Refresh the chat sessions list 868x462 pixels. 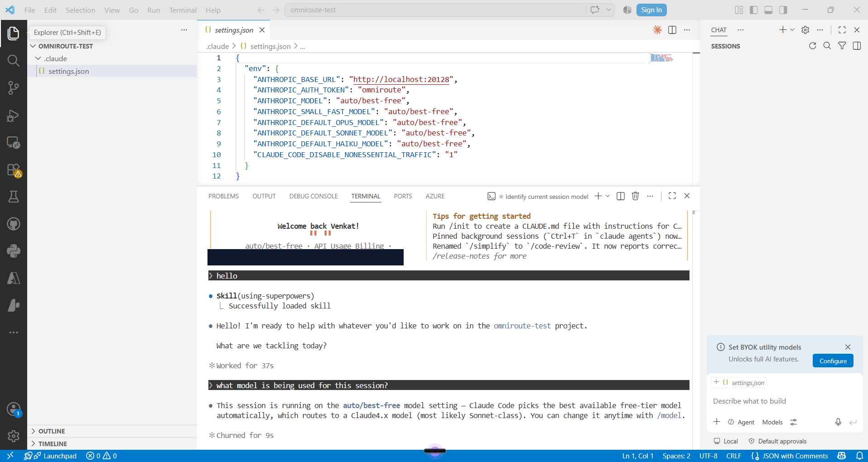pyautogui.click(x=812, y=46)
